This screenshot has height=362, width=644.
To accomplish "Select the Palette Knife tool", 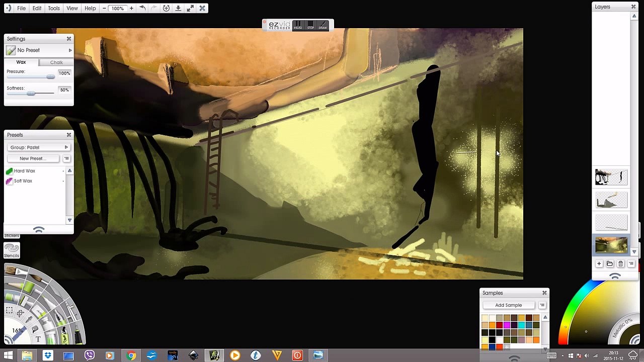I will pyautogui.click(x=57, y=292).
